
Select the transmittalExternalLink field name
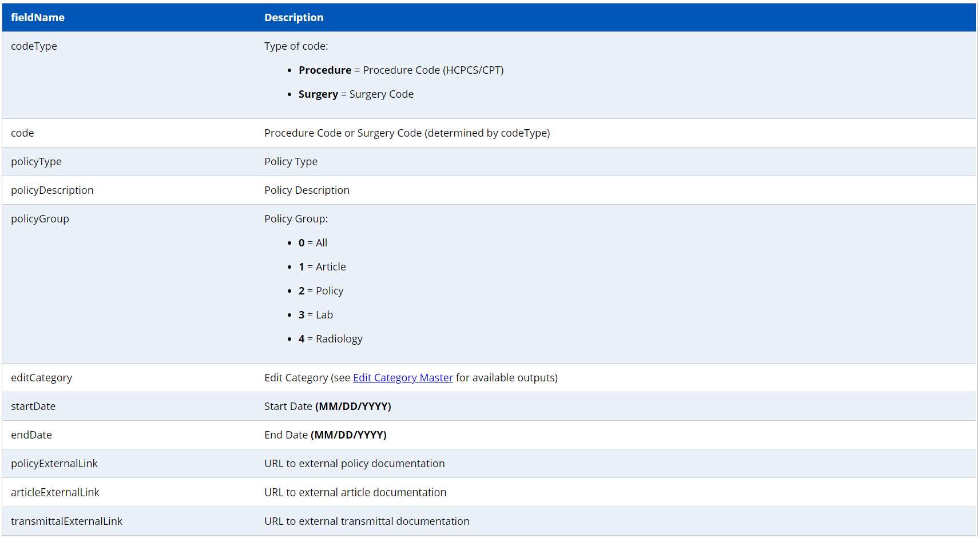click(66, 521)
